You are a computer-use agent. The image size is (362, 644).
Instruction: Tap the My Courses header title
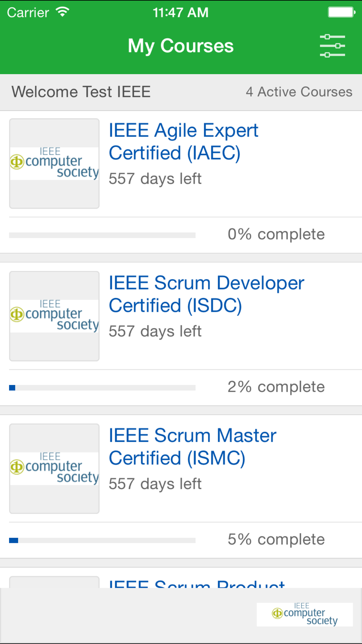click(181, 46)
